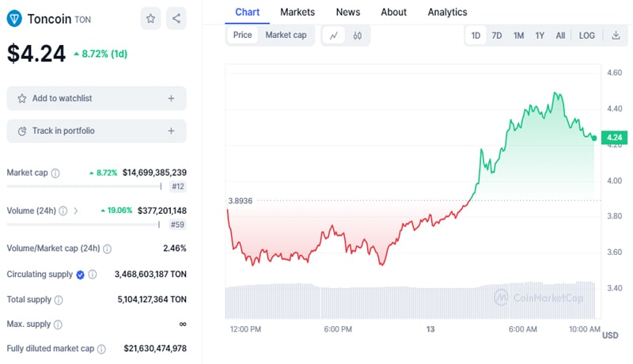Click the volume rank progress bar
The image size is (633, 364).
tap(84, 225)
